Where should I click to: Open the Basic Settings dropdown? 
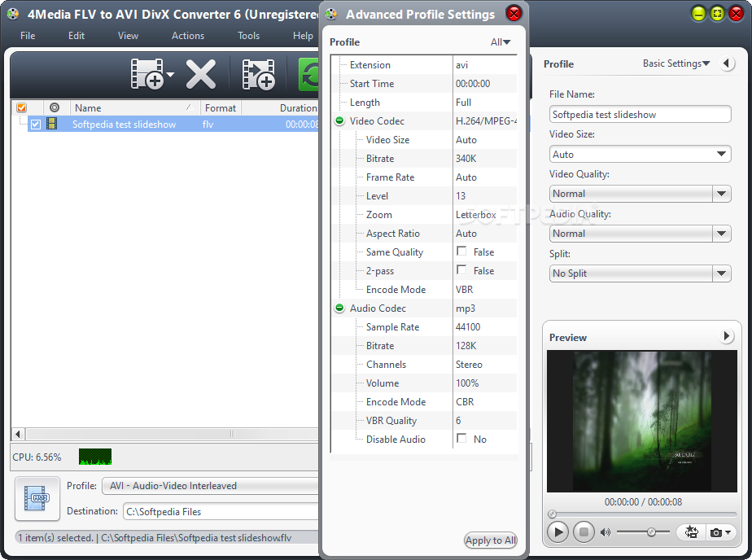[676, 63]
